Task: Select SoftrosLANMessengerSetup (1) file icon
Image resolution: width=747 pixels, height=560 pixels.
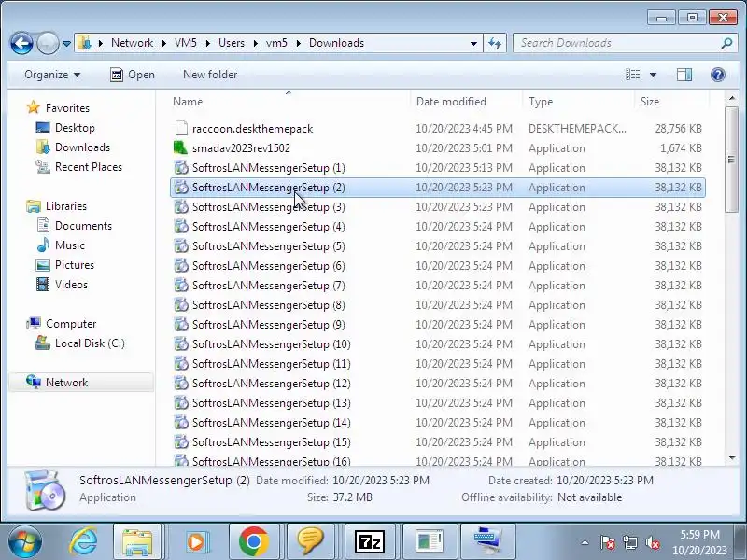Action: click(x=181, y=168)
